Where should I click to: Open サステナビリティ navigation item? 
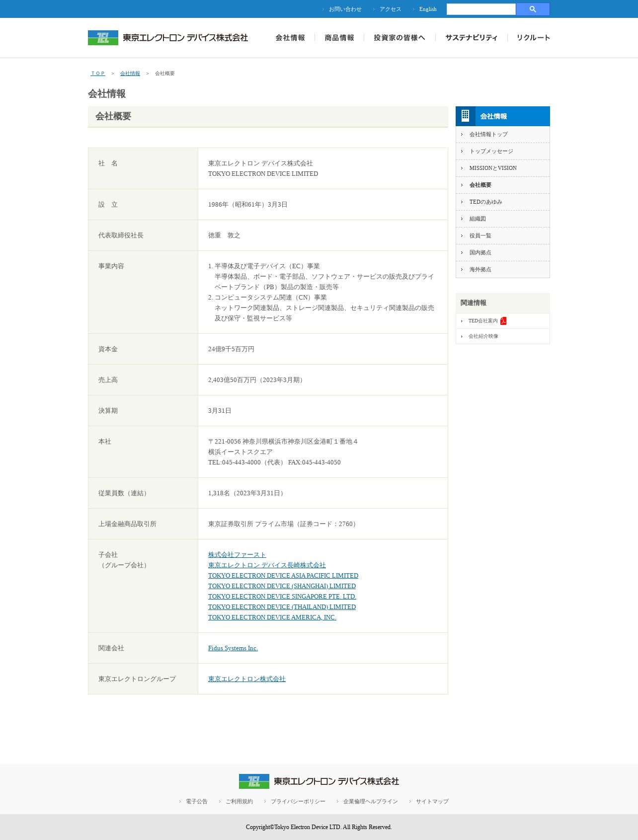tap(471, 38)
